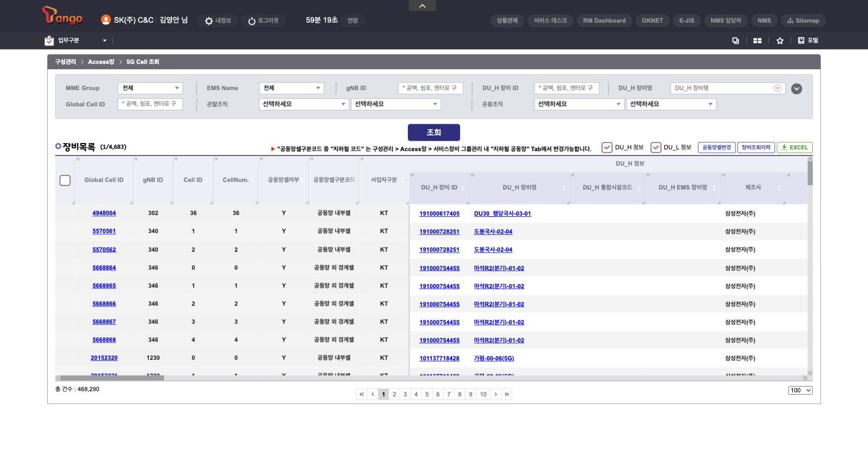The width and height of the screenshot is (868, 472).
Task: Tick the select-all checkbox in table header
Action: coord(65,180)
